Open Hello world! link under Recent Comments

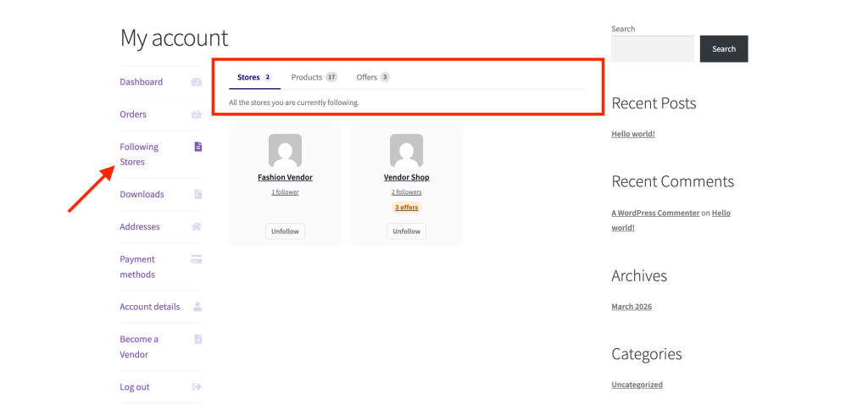721,213
